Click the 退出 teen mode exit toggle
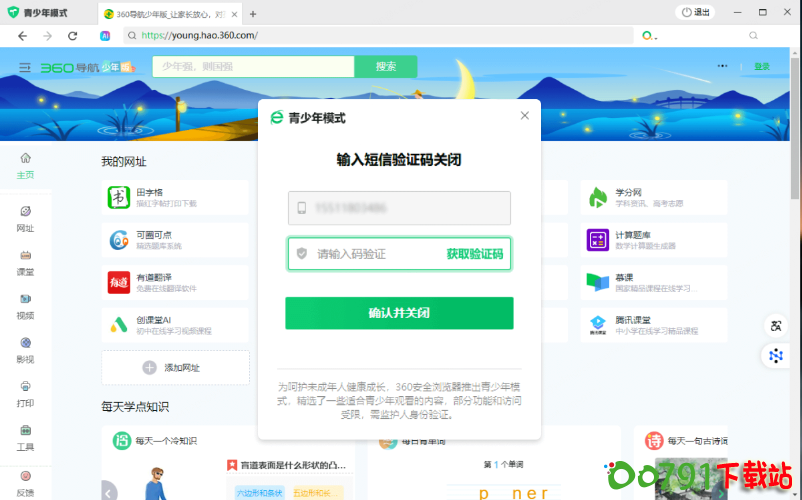Image resolution: width=802 pixels, height=500 pixels. click(x=697, y=12)
